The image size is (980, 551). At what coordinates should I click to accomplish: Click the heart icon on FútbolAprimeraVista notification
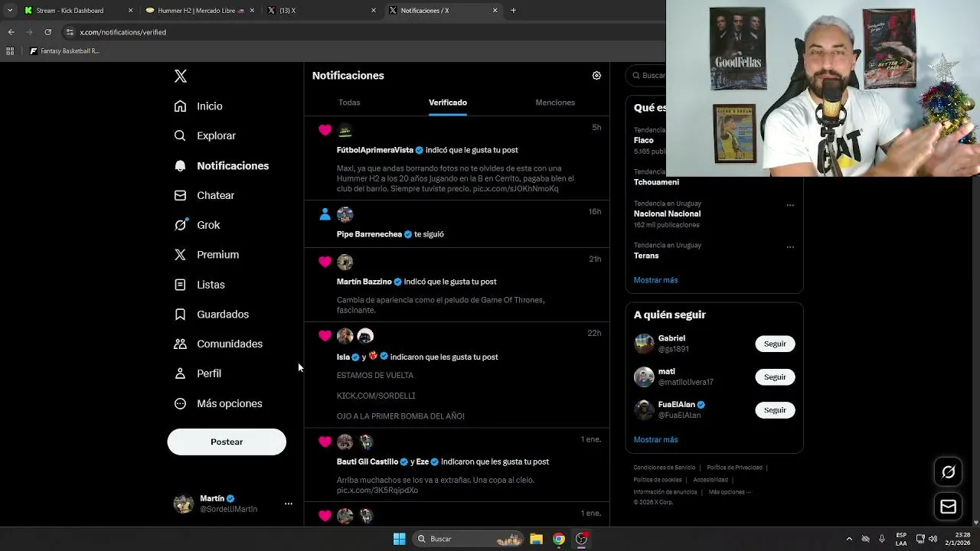click(325, 131)
